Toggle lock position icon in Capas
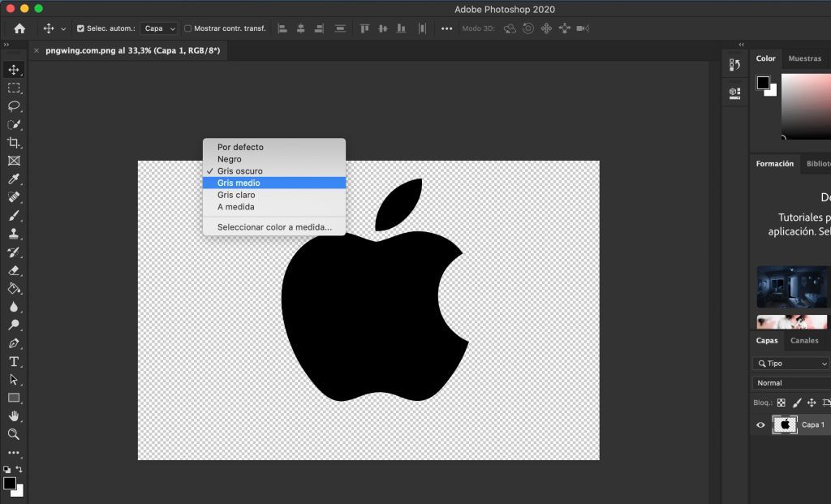Image resolution: width=831 pixels, height=504 pixels. 812,403
